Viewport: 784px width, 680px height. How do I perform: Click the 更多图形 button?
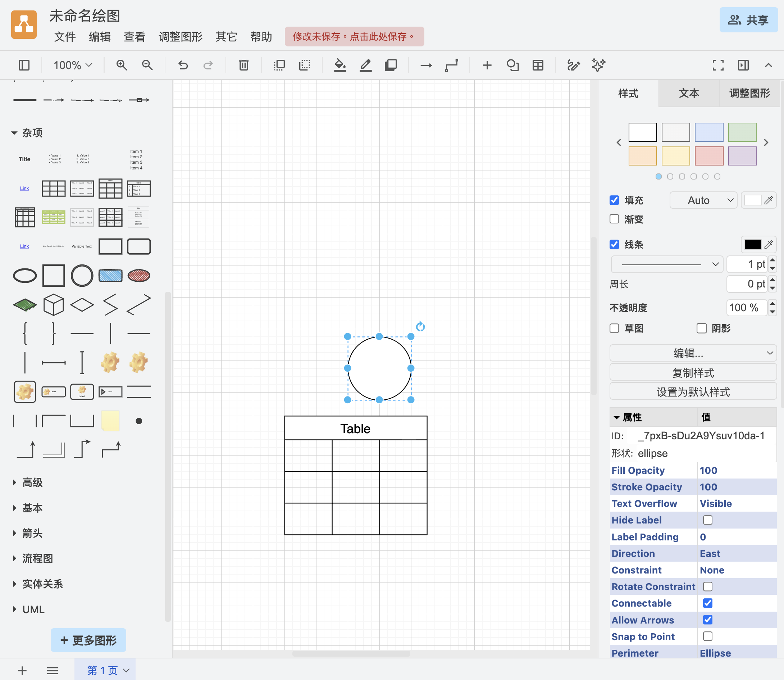88,640
